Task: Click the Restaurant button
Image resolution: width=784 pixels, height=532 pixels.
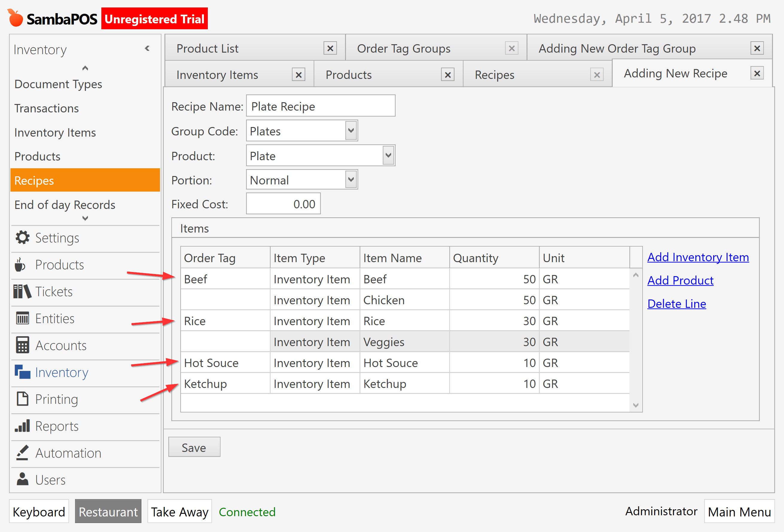Action: [x=108, y=511]
